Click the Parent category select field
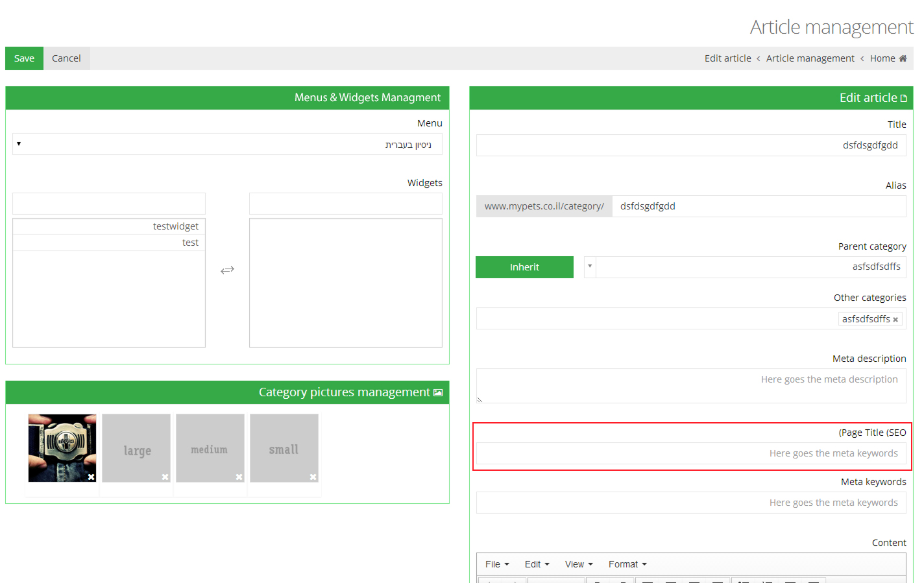 click(x=745, y=267)
